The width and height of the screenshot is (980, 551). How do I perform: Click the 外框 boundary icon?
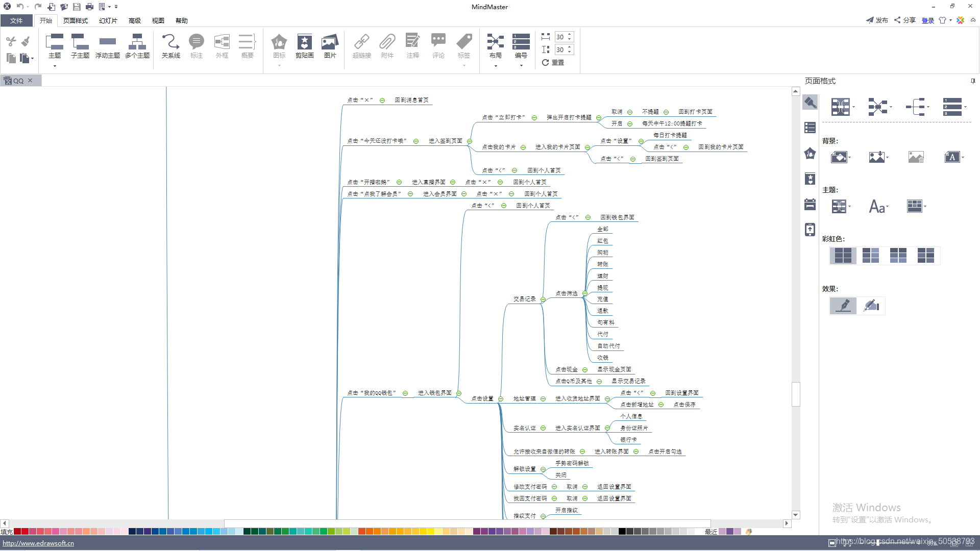coord(222,46)
